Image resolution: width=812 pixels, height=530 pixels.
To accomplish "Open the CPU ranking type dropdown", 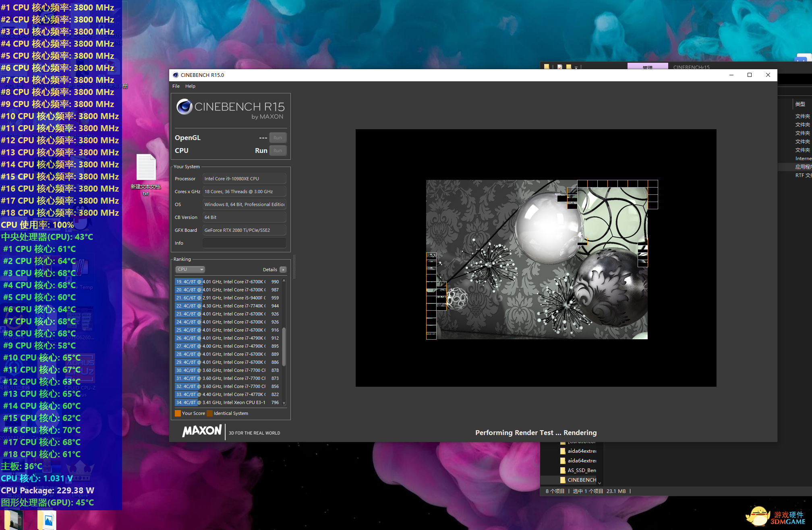I will pos(190,270).
